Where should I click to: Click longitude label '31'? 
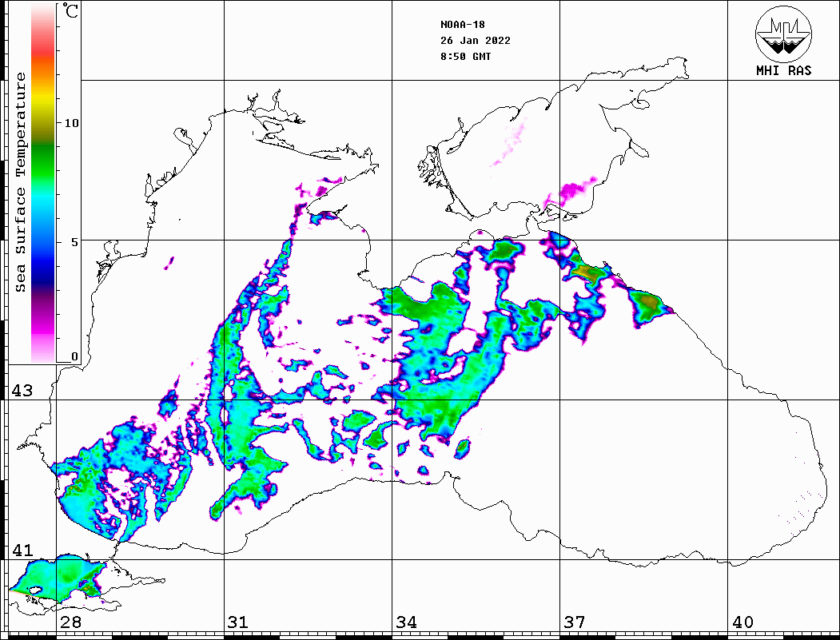tap(238, 622)
